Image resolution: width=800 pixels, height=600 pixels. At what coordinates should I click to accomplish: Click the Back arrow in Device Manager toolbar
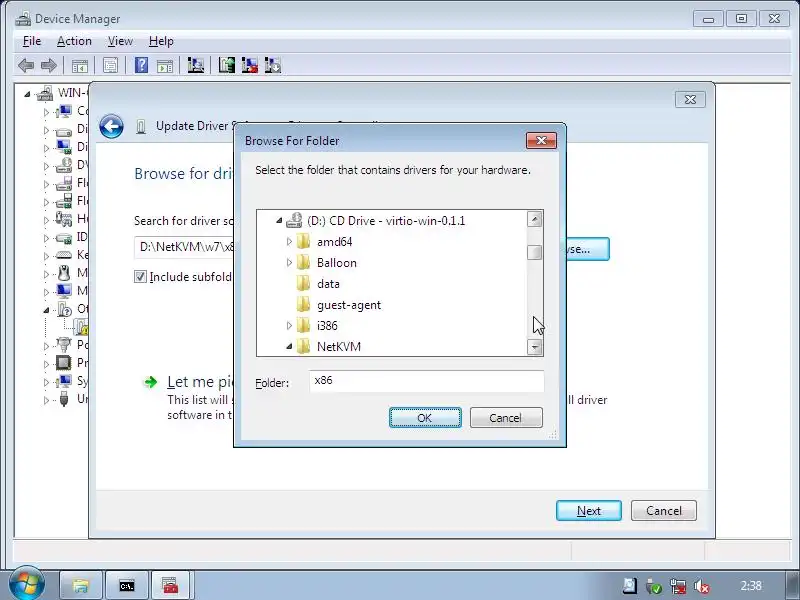[26, 65]
